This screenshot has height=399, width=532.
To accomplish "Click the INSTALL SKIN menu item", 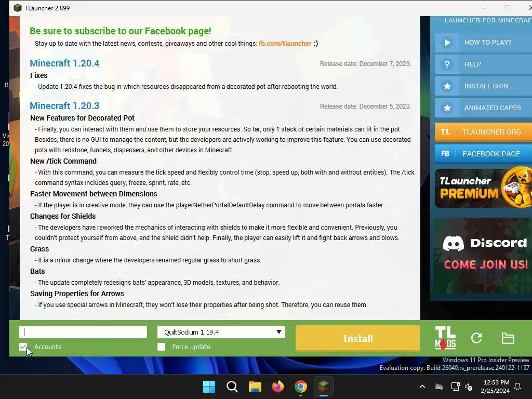I will [x=484, y=86].
